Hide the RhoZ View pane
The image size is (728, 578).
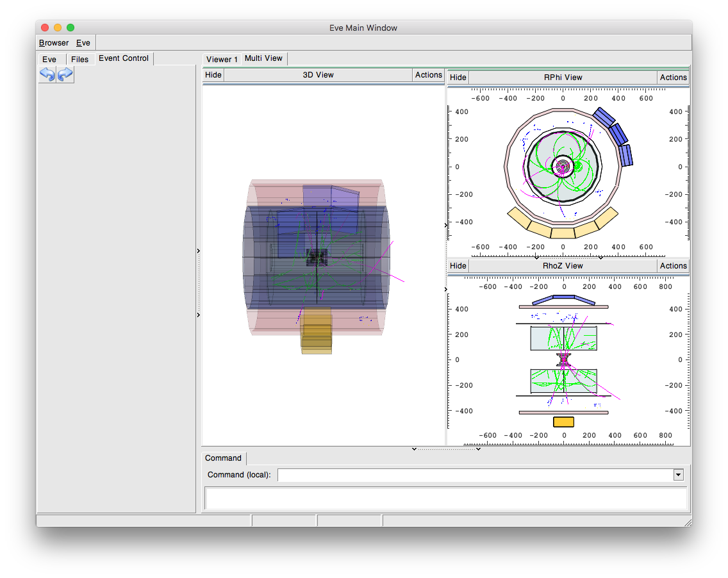click(x=458, y=266)
